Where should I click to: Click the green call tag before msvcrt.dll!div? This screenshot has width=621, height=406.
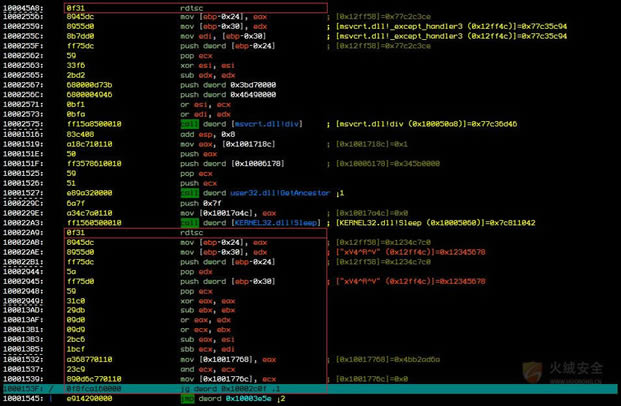tap(188, 124)
